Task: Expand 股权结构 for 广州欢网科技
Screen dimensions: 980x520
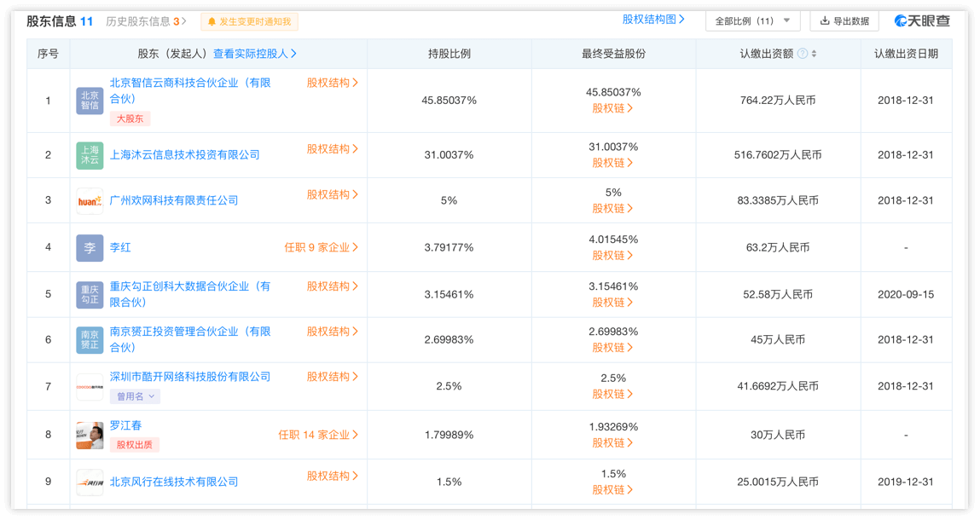Action: click(x=333, y=194)
